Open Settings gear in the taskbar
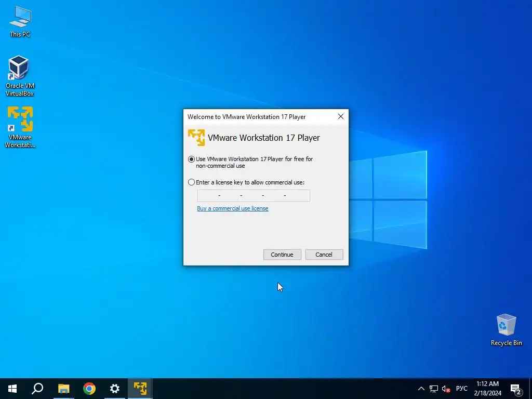Viewport: 532px width, 399px height. point(115,389)
